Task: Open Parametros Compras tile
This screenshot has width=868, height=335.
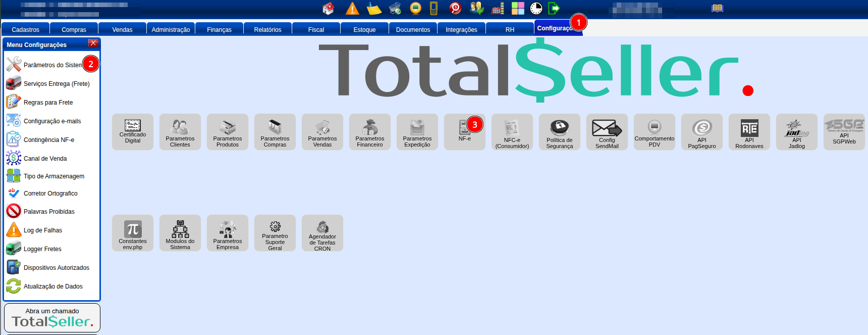Action: 275,132
